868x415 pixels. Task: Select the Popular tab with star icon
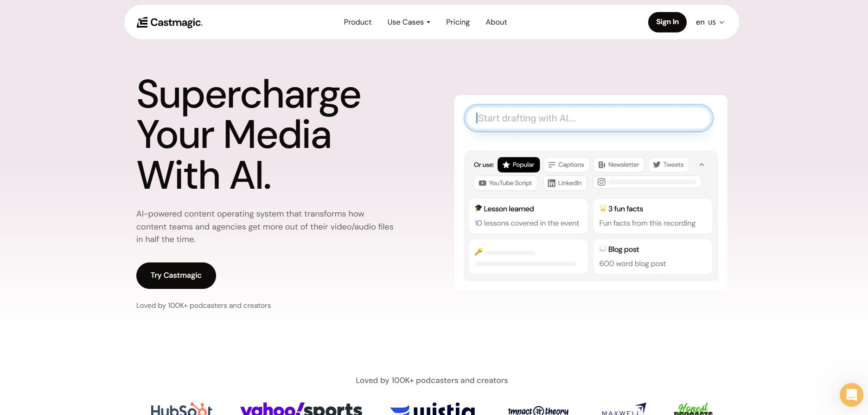(x=519, y=165)
